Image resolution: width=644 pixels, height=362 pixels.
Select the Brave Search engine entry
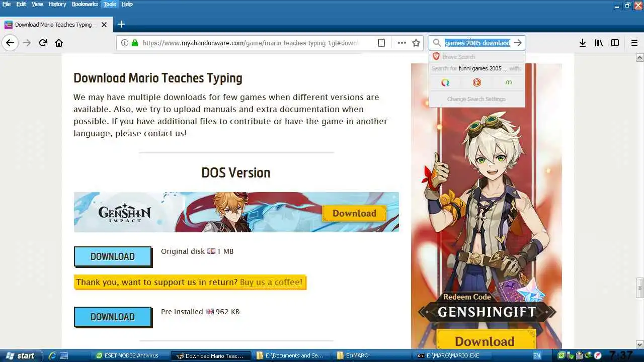(x=476, y=57)
